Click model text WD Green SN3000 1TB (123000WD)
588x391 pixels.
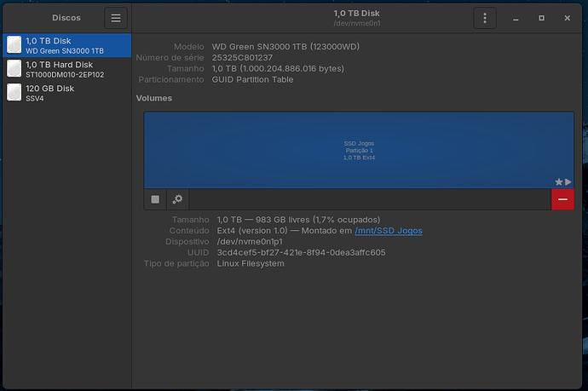[x=285, y=47]
